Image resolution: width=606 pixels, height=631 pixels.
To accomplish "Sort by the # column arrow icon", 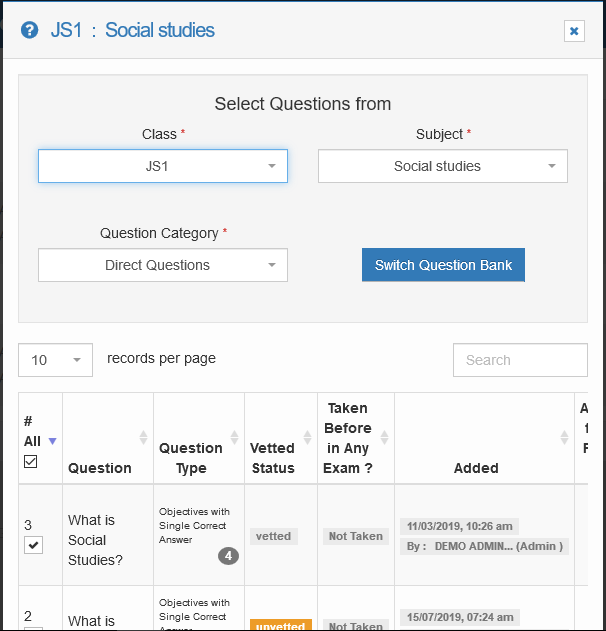I will click(x=52, y=441).
